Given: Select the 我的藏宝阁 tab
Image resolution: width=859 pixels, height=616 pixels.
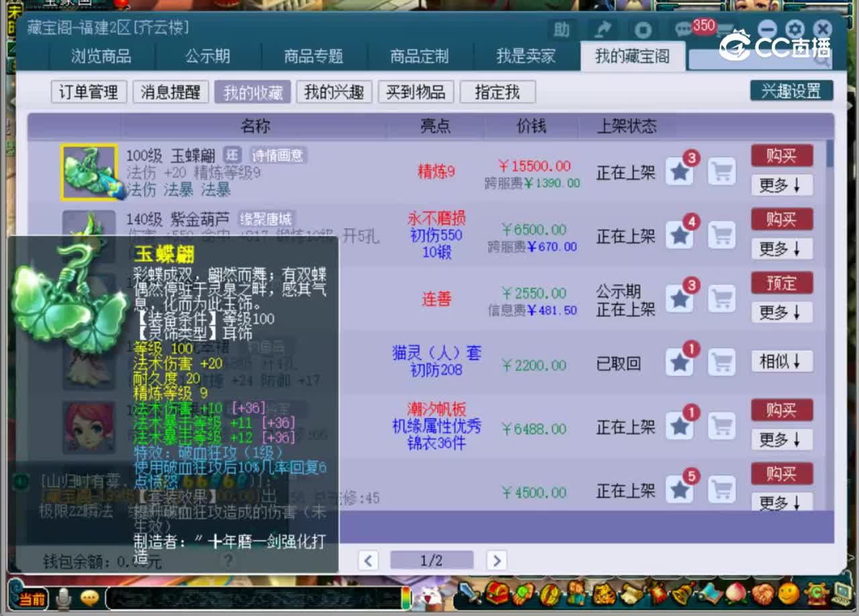Looking at the screenshot, I should click(x=632, y=56).
